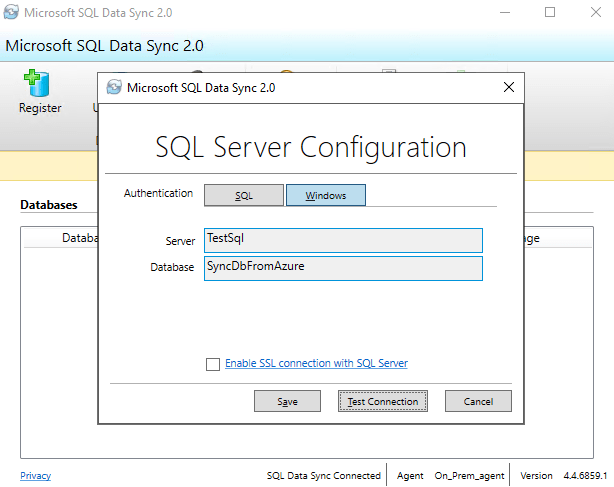Click version number '4.4.6859.1'
Image resolution: width=614 pixels, height=487 pixels.
click(585, 476)
